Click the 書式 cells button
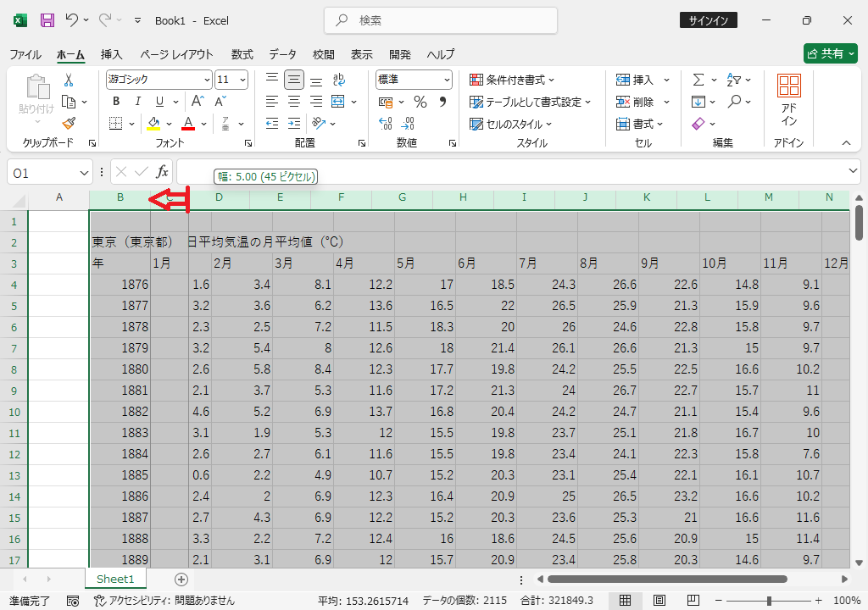The width and height of the screenshot is (868, 610). (639, 124)
